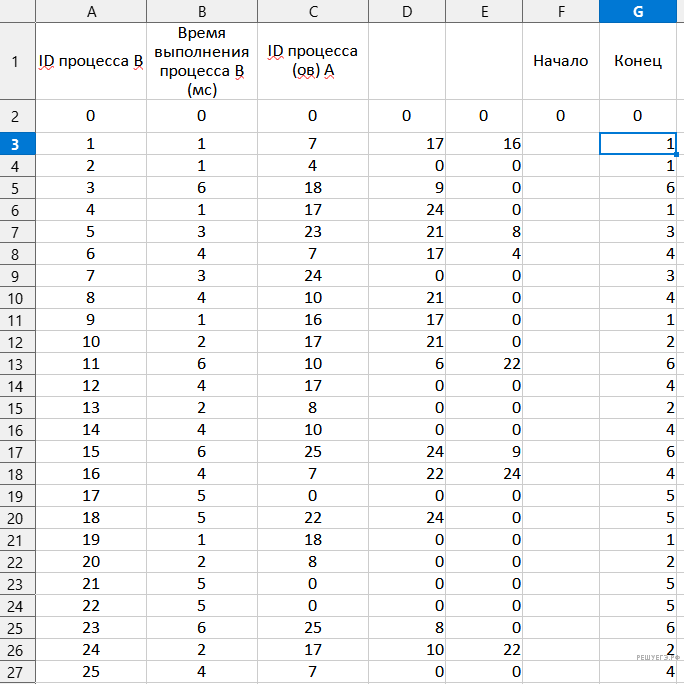Select the 'Начало' header cell

click(x=561, y=61)
